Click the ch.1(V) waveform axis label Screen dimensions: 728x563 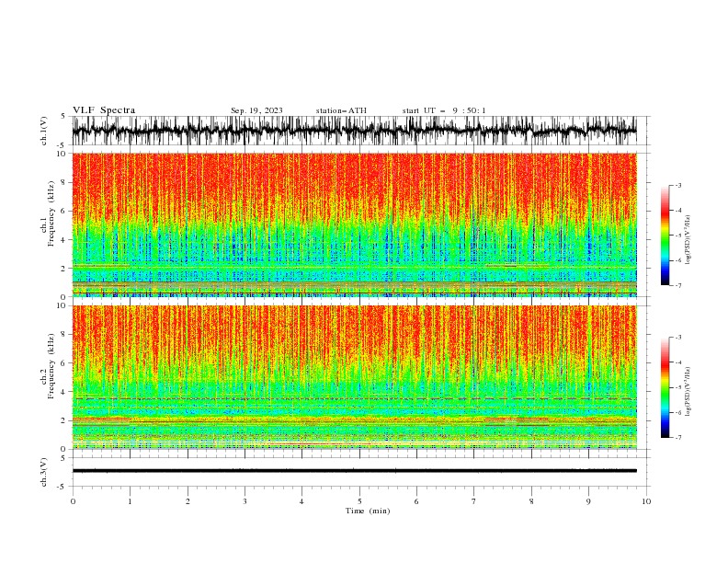pyautogui.click(x=44, y=131)
